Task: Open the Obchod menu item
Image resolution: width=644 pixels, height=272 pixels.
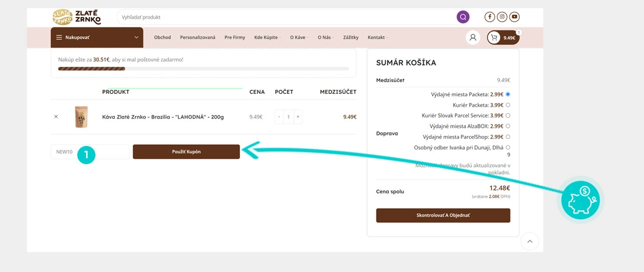Action: [x=162, y=38]
